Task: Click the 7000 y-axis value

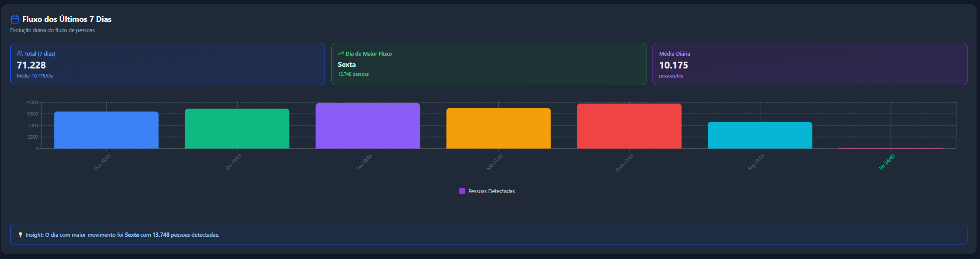Action: tap(33, 125)
